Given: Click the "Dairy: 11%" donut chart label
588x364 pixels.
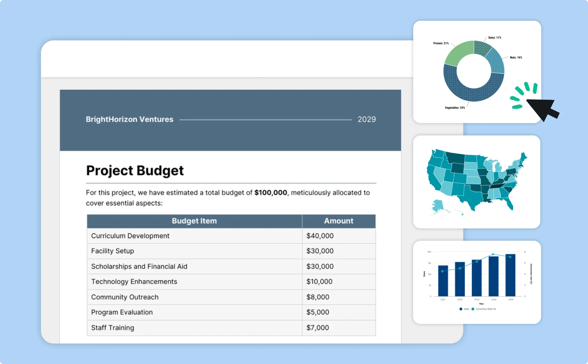Looking at the screenshot, I should (x=495, y=38).
